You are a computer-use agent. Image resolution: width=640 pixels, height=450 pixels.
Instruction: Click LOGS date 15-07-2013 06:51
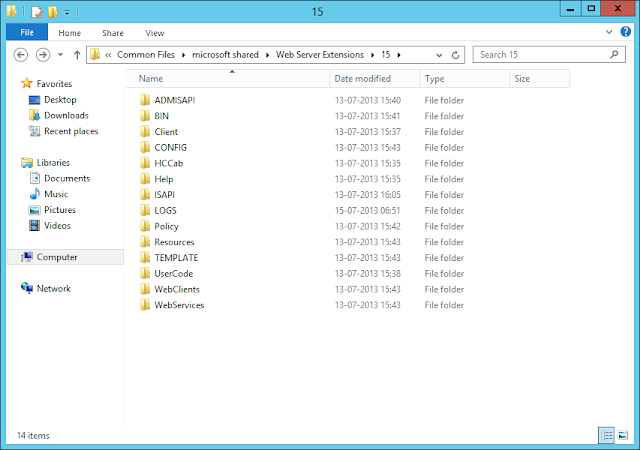pos(367,211)
